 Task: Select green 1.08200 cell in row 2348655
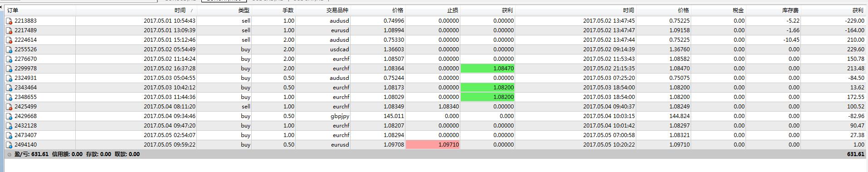point(488,97)
